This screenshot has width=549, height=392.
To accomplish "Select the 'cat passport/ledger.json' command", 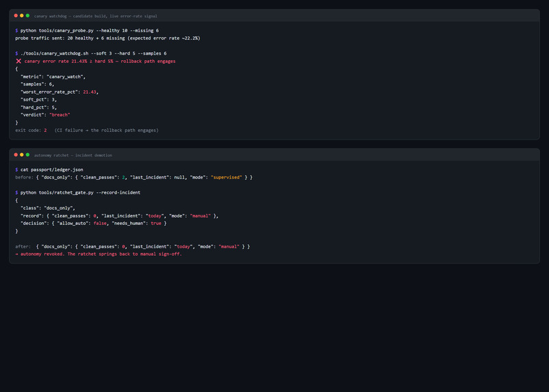I will [51, 170].
